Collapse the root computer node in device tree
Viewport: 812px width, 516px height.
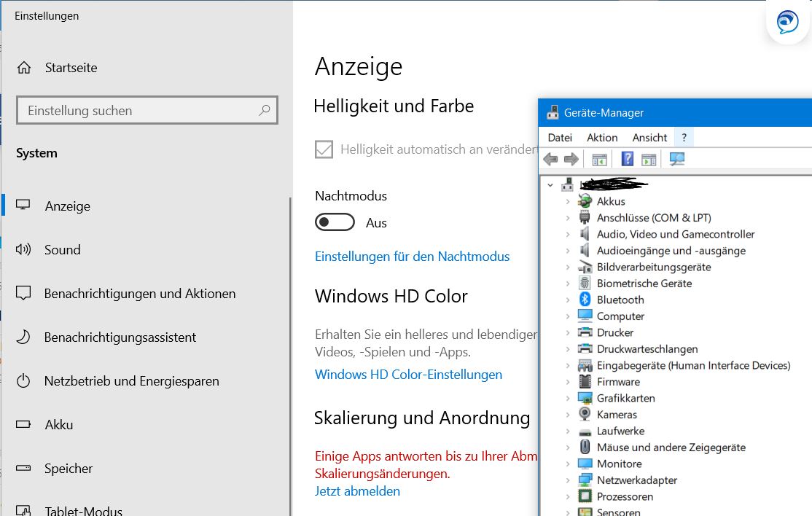tap(550, 185)
